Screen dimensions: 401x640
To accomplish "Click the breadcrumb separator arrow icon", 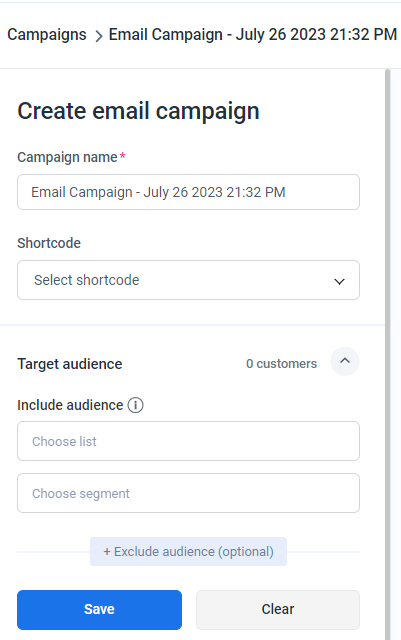I will [x=98, y=36].
